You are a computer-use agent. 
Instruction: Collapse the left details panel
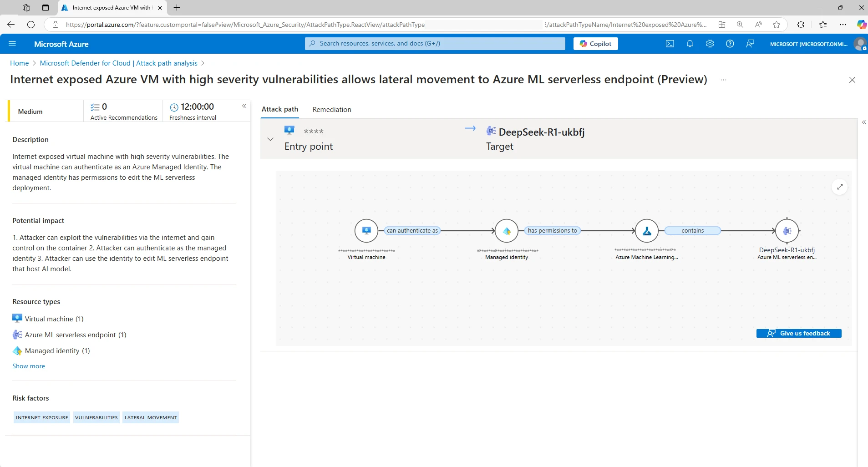click(244, 106)
